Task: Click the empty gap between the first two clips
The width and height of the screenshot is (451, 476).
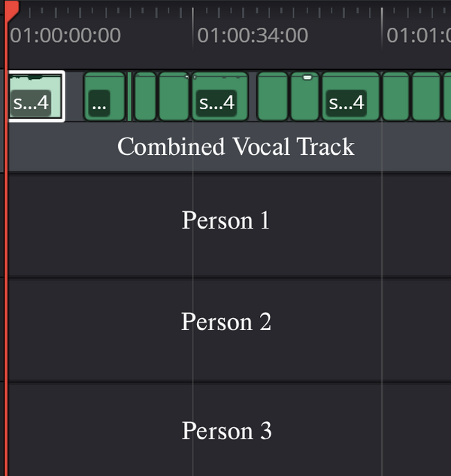Action: (x=74, y=96)
